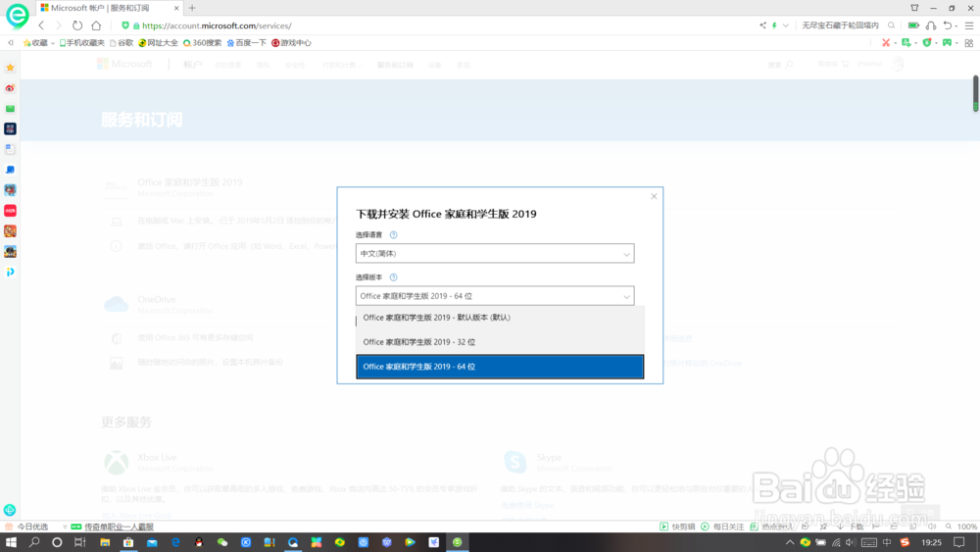This screenshot has width=980, height=552.
Task: Select the highlighted Office 2019 - 64 位 option
Action: 500,367
